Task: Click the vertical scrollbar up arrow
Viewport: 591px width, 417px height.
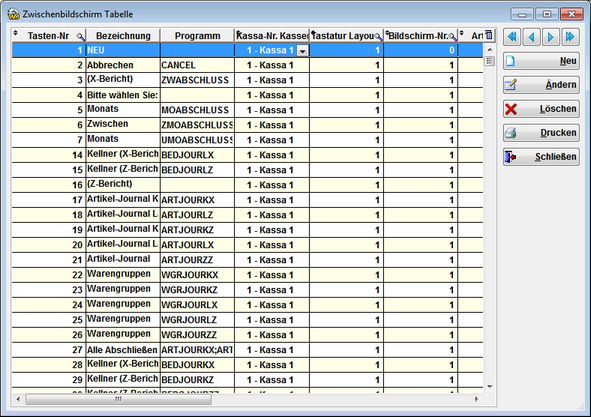Action: coord(489,49)
